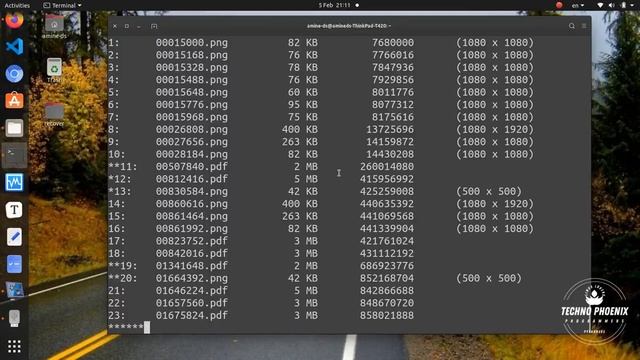Add a new terminal tab
The image size is (640, 360).
pos(154,26)
